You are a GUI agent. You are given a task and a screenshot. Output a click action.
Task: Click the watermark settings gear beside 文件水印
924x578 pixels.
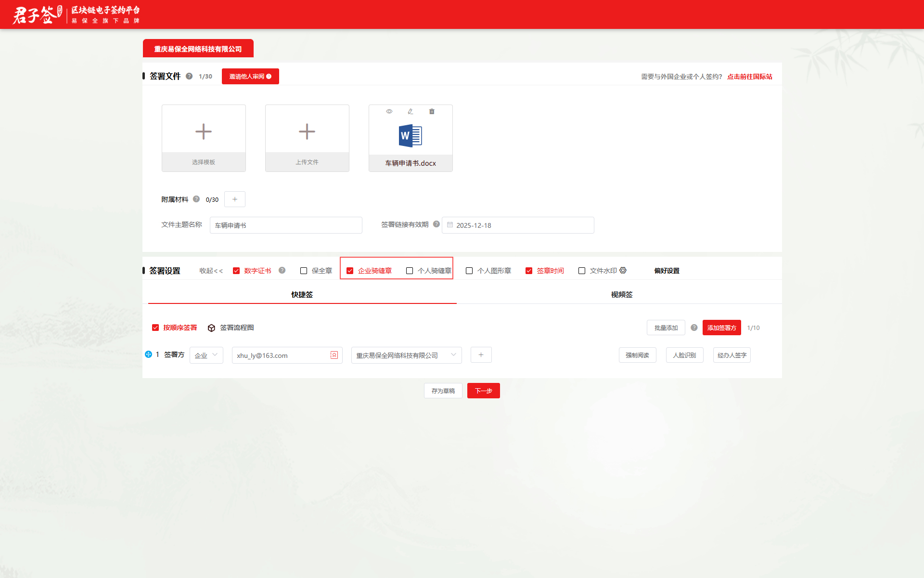coord(623,270)
